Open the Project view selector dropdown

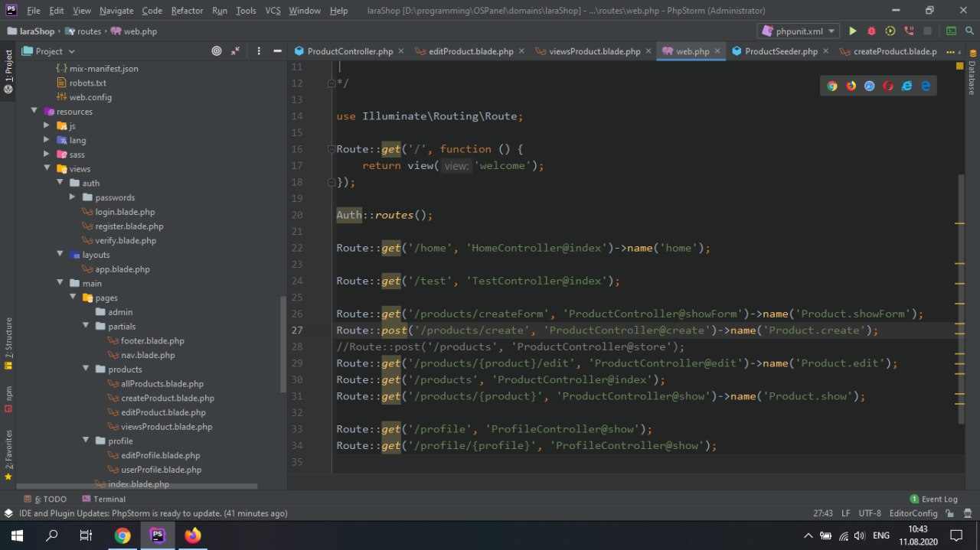click(49, 50)
